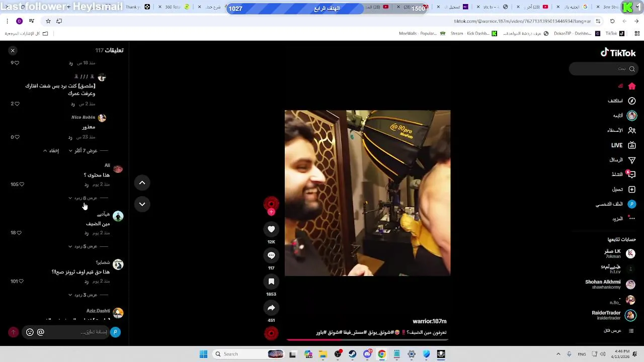Open the ENG language switcher
Image resolution: width=644 pixels, height=362 pixels.
tap(582, 354)
